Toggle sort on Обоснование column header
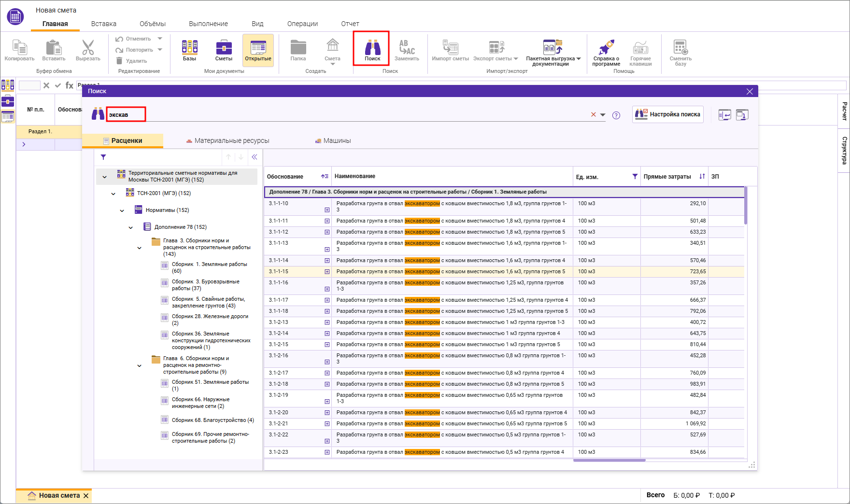The width and height of the screenshot is (850, 504). coord(325,177)
